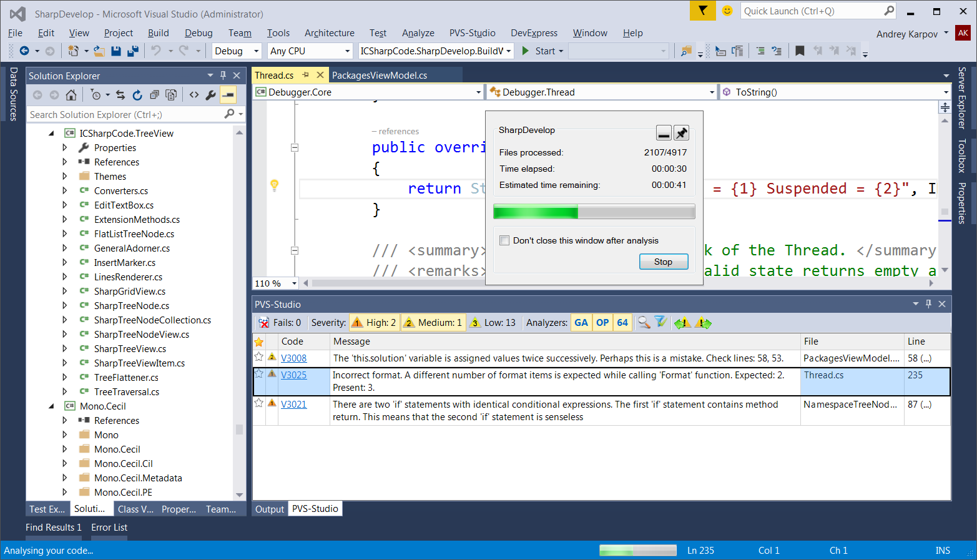Screen dimensions: 977x560
Task: Jump to next PVS-Studio warning arrow
Action: tap(703, 323)
